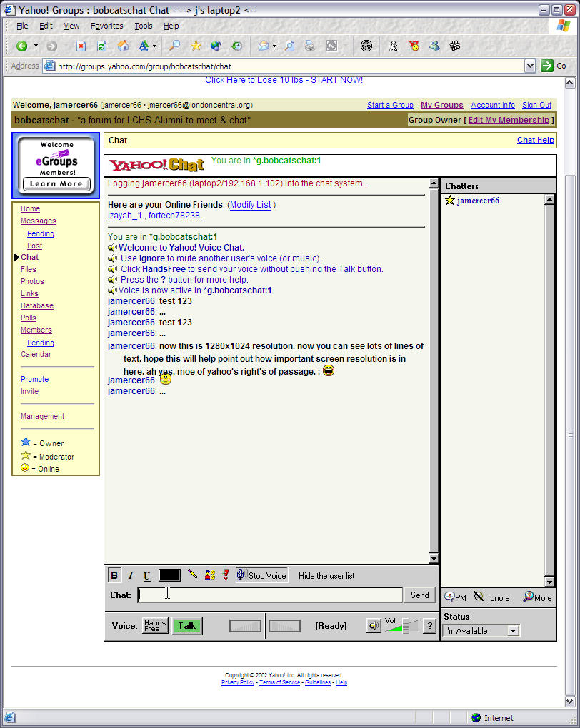Viewport: 580px width, 728px height.
Task: Open the Modify List link
Action: point(251,205)
